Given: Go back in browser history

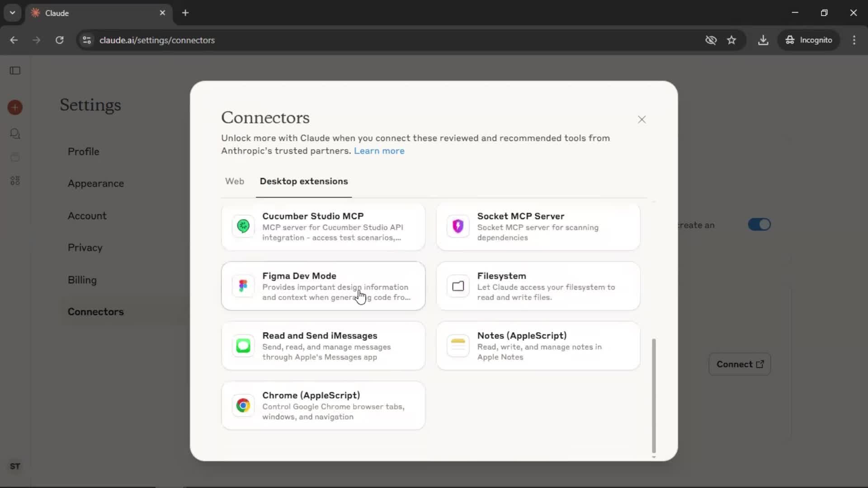Looking at the screenshot, I should tap(14, 40).
